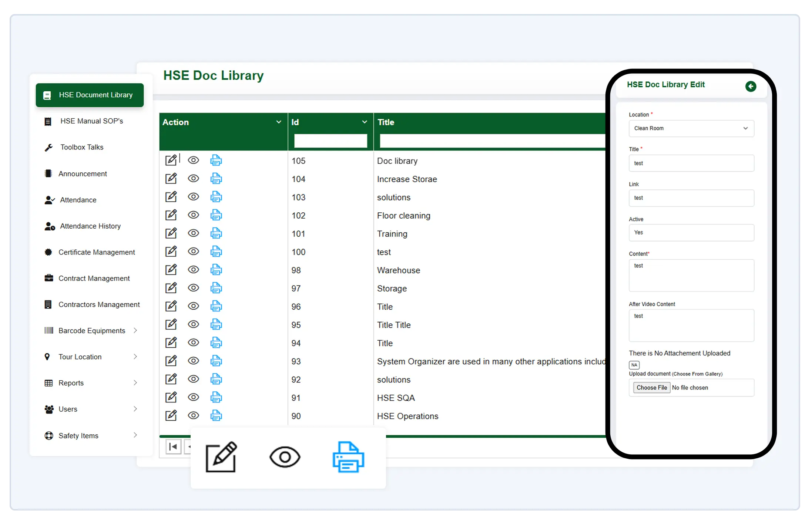Open the Location Clean Room dropdown
Viewport: 812px width, 529px height.
691,128
